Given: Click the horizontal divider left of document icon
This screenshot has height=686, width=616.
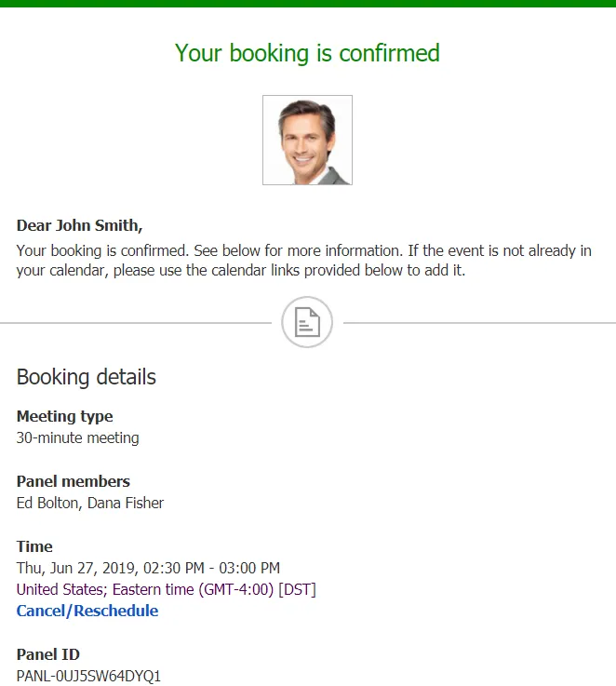Looking at the screenshot, I should [136, 323].
